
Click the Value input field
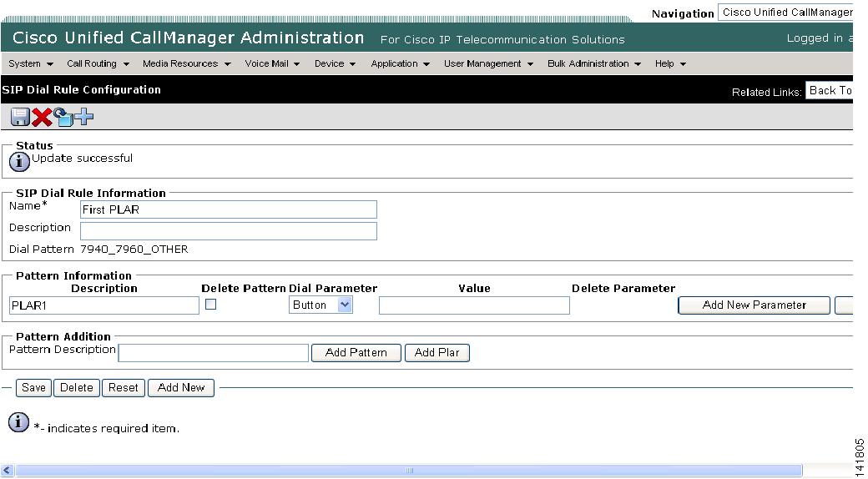click(474, 305)
